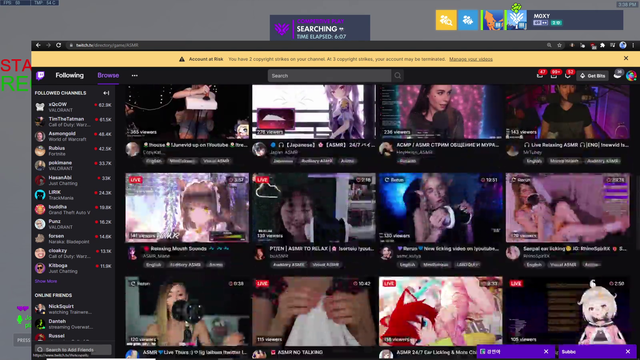Focus the Twitch Search field
The width and height of the screenshot is (640, 360).
pos(329,76)
